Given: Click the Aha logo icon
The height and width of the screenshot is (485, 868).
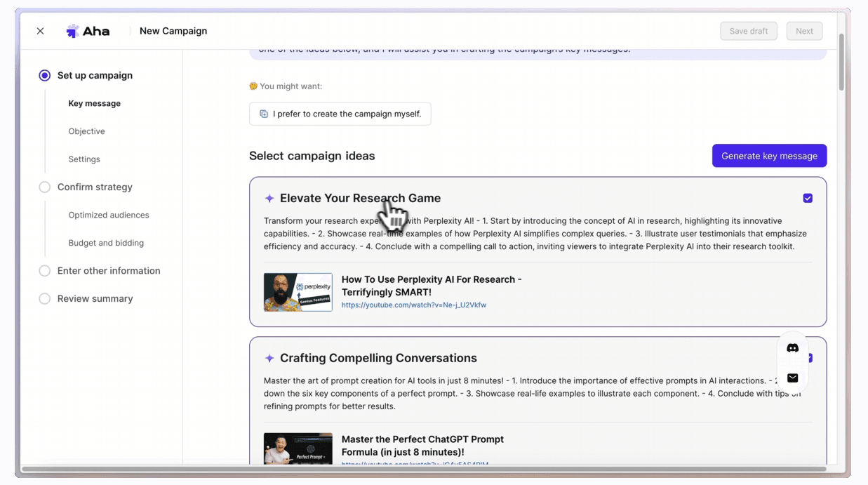Looking at the screenshot, I should pyautogui.click(x=72, y=31).
